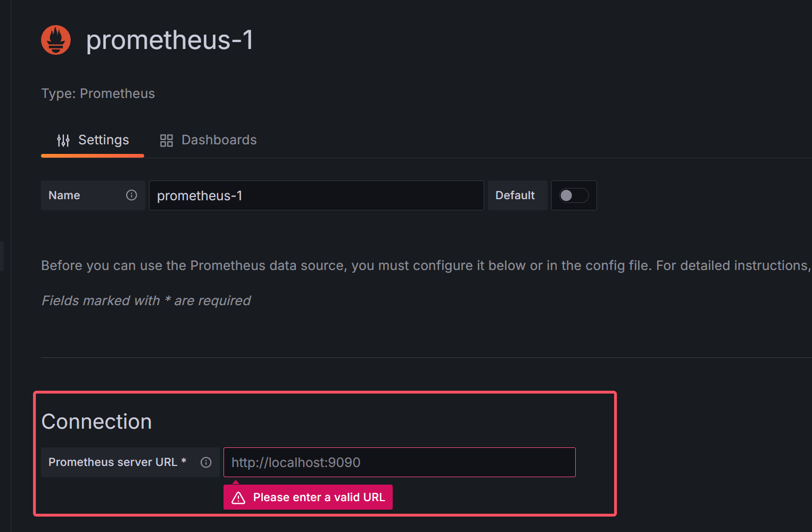Click the "Fields marked with * are required" note

(x=146, y=301)
